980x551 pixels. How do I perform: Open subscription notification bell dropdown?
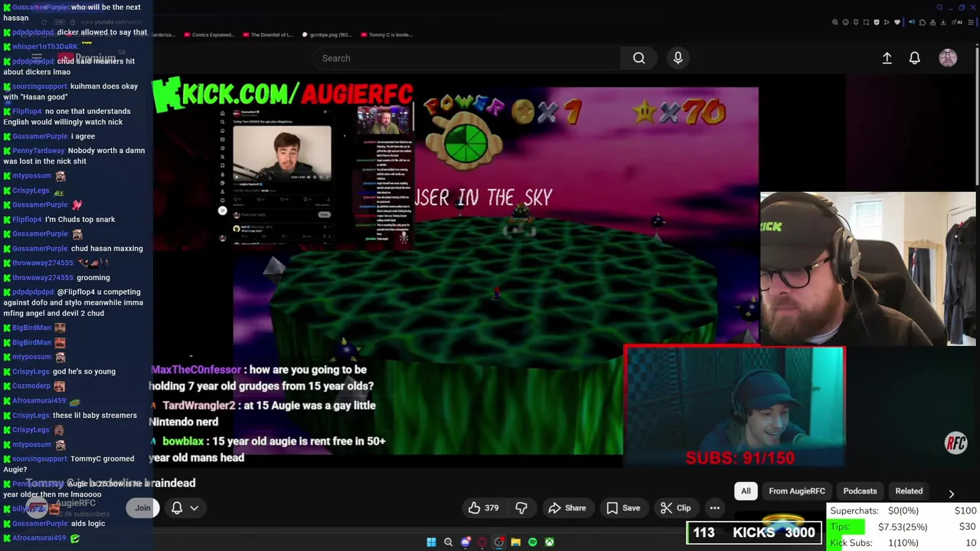click(185, 508)
